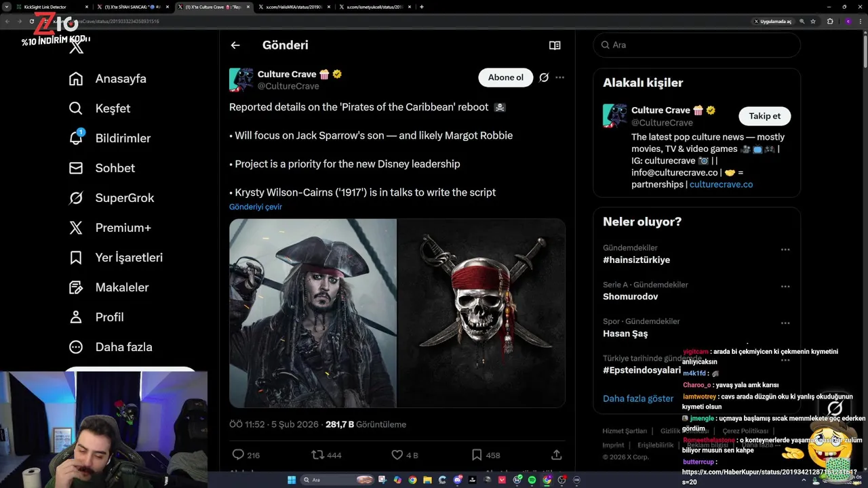Switch to x.com/ismetyuksell status tab
This screenshot has height=488, width=868.
[x=375, y=7]
